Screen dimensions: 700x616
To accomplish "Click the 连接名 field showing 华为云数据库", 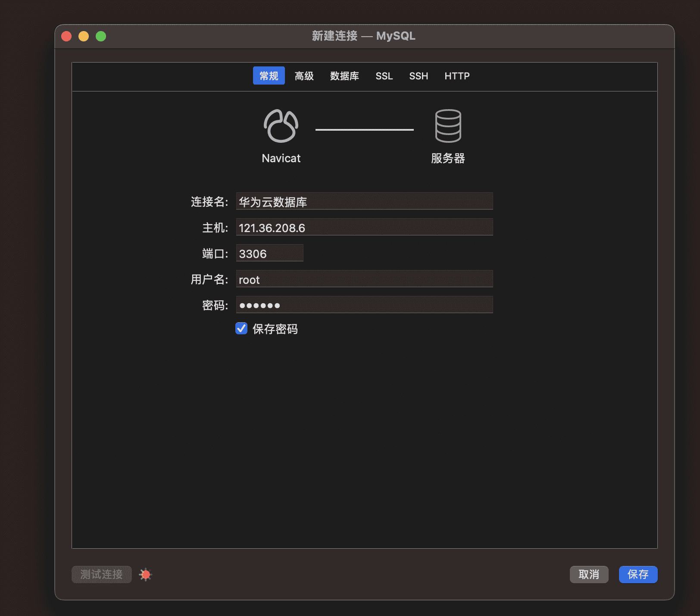I will (x=364, y=201).
